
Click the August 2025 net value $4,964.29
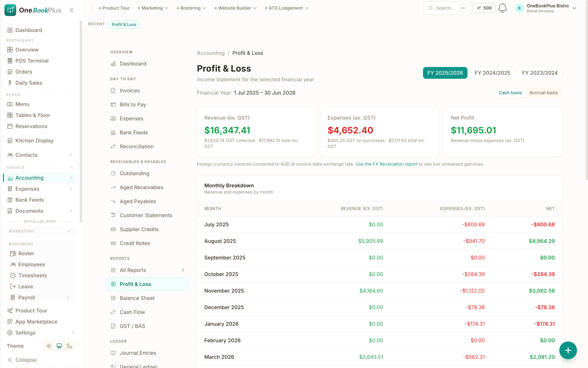[x=542, y=241]
